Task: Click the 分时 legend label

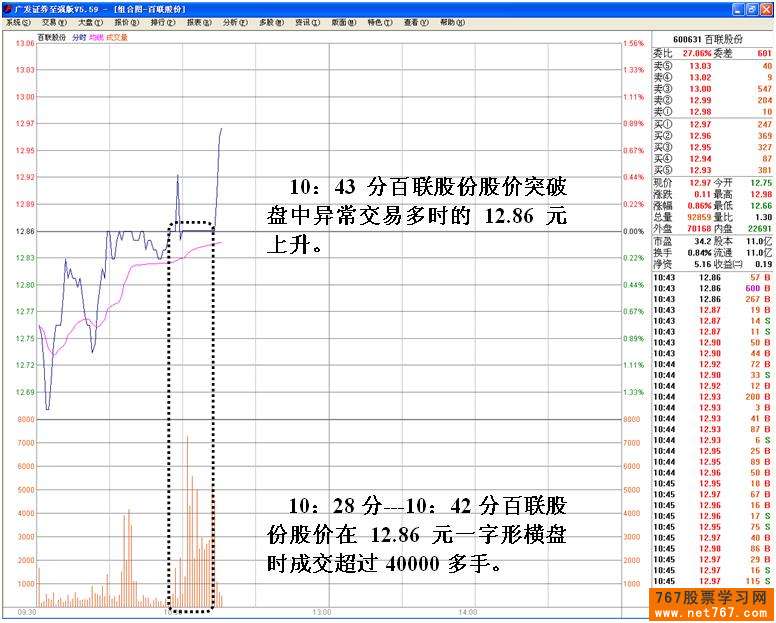Action: tap(79, 37)
